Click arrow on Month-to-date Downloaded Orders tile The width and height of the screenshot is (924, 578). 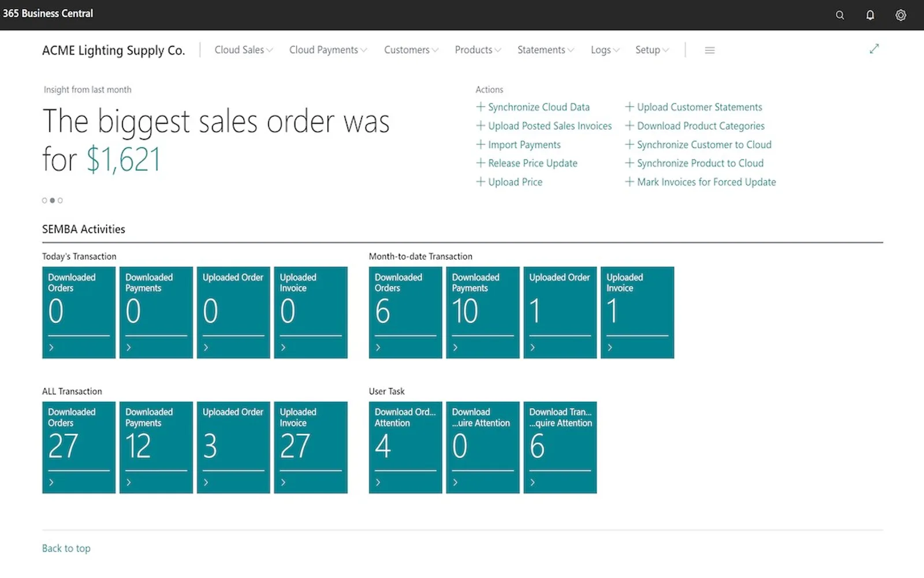378,347
